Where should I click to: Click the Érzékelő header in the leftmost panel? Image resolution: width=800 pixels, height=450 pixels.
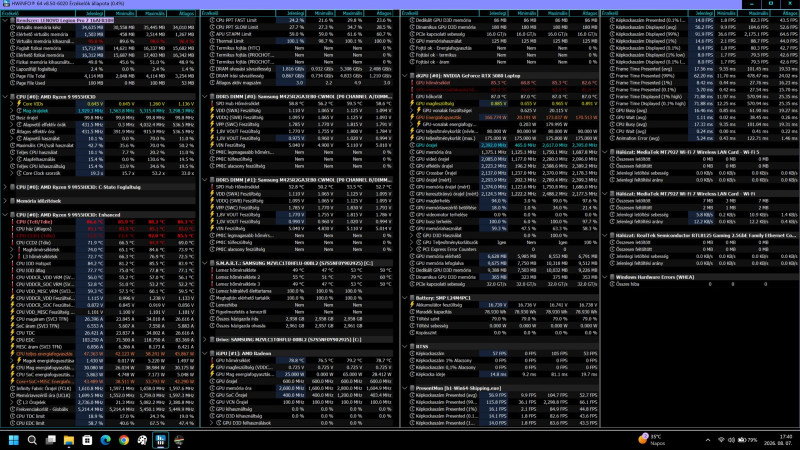tap(38, 13)
